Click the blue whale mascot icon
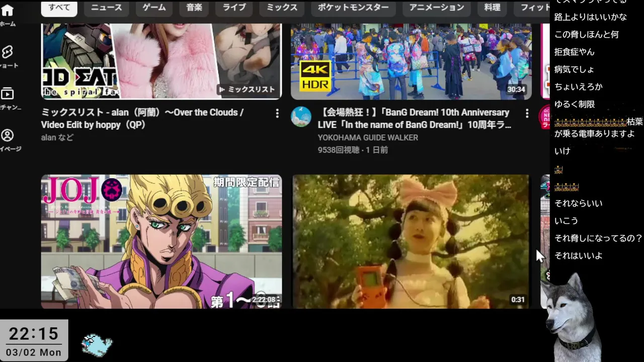Image resolution: width=644 pixels, height=362 pixels. [x=97, y=345]
